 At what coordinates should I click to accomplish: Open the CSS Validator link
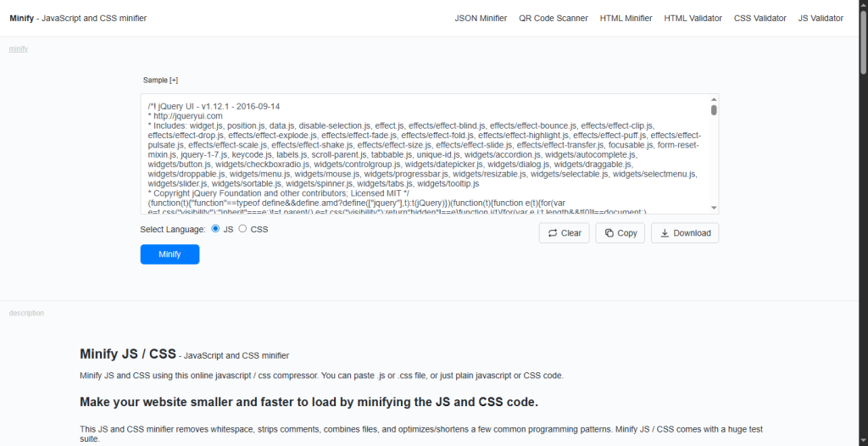759,18
